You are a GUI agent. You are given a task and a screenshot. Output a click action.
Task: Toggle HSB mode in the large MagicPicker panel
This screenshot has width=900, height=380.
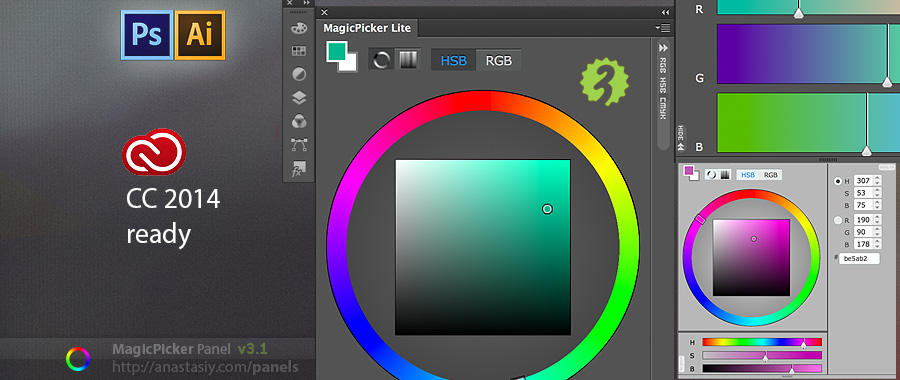[x=453, y=60]
